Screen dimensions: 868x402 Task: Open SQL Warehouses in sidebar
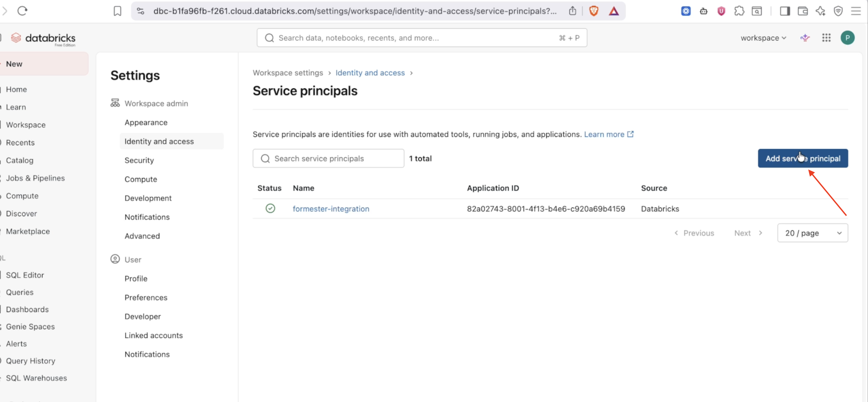36,378
